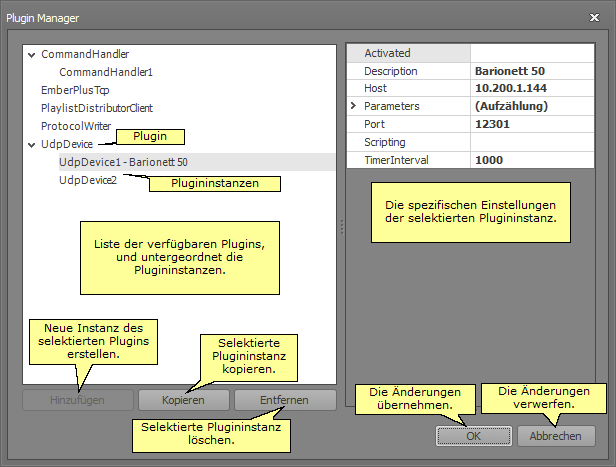Select the Activated property label
616x467 pixels.
point(387,53)
